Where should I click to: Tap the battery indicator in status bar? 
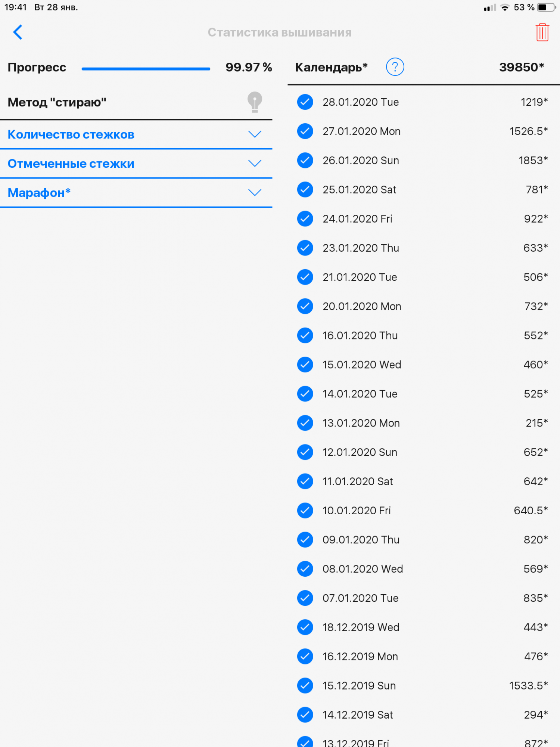click(x=546, y=7)
